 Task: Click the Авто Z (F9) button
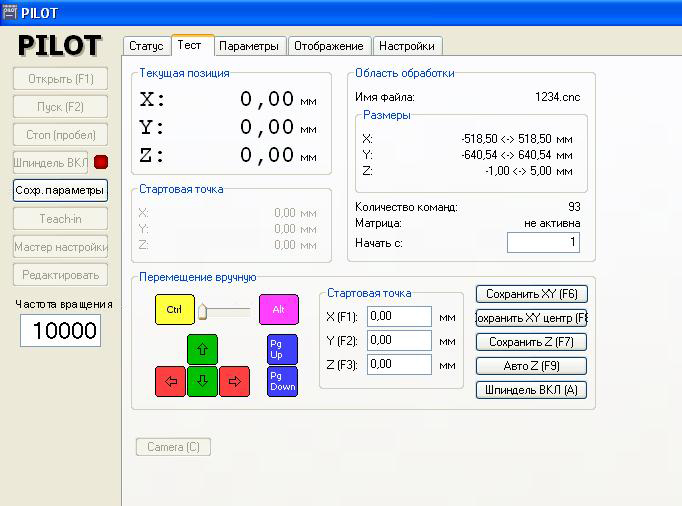point(531,366)
